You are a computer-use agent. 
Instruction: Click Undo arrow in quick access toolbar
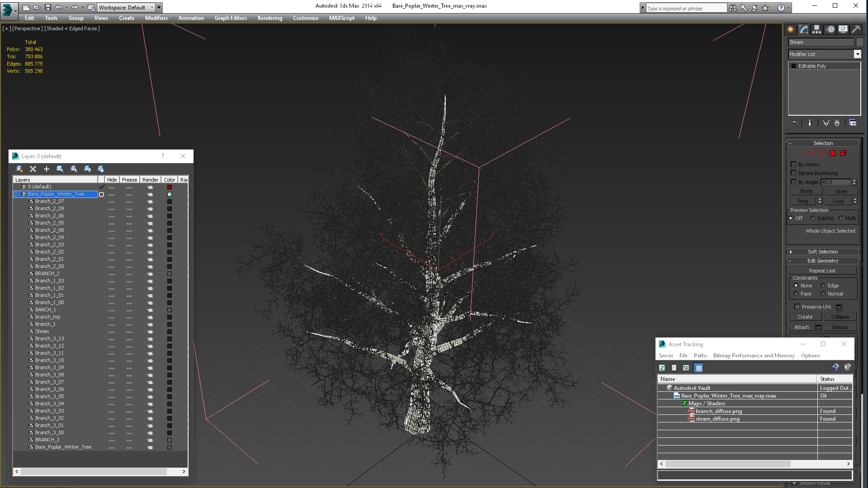[59, 7]
